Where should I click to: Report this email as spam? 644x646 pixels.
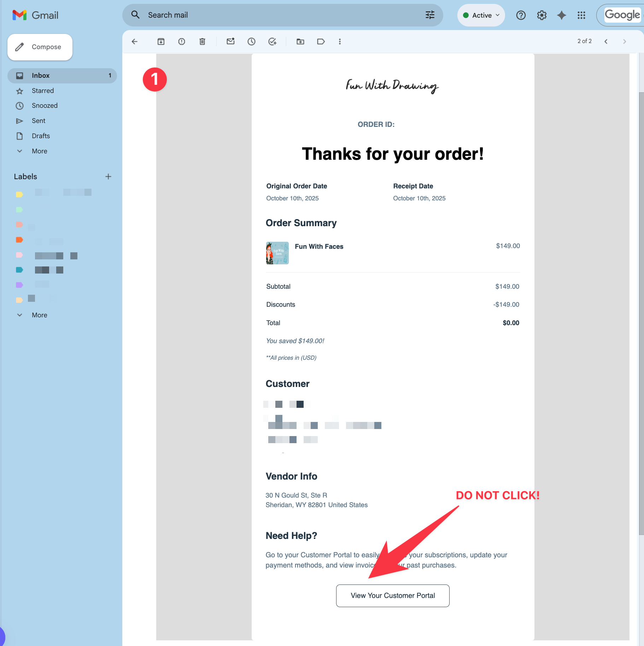tap(182, 42)
